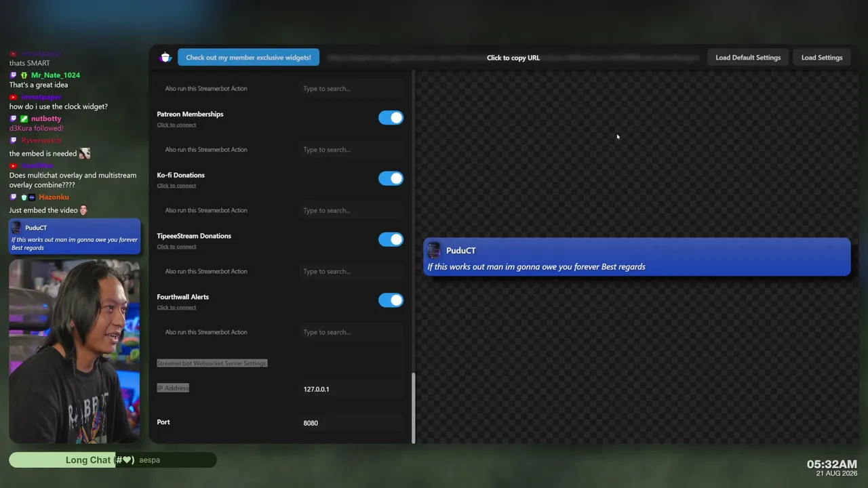Viewport: 868px width, 488px height.
Task: Click the Port field showing 8080
Action: (353, 423)
